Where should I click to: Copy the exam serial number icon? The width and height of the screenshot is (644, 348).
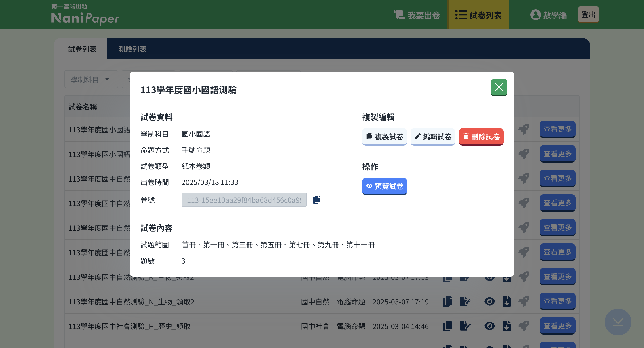click(316, 200)
